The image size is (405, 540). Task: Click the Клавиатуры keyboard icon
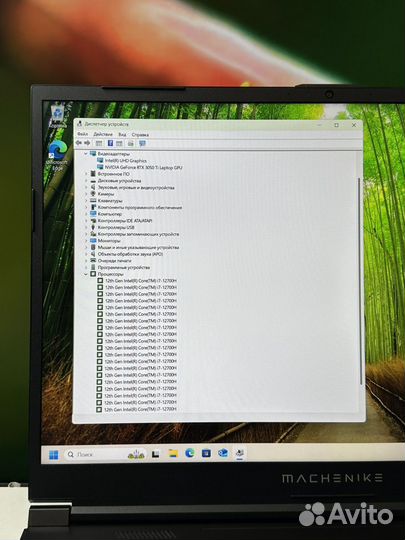tap(93, 200)
